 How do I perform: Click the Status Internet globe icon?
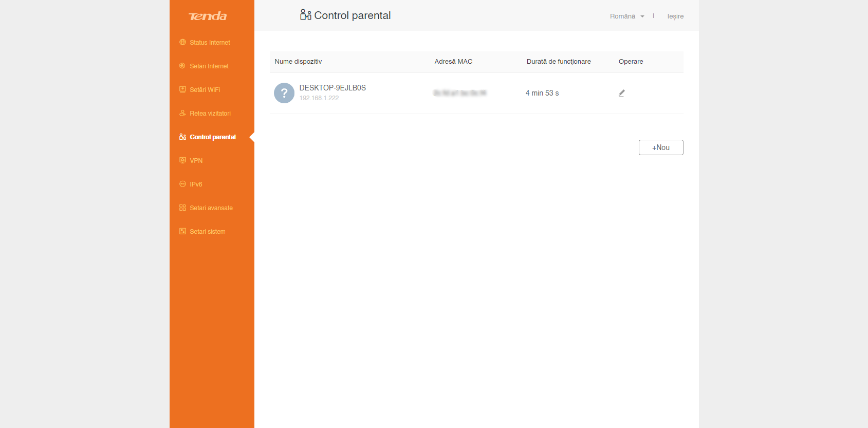[x=182, y=42]
